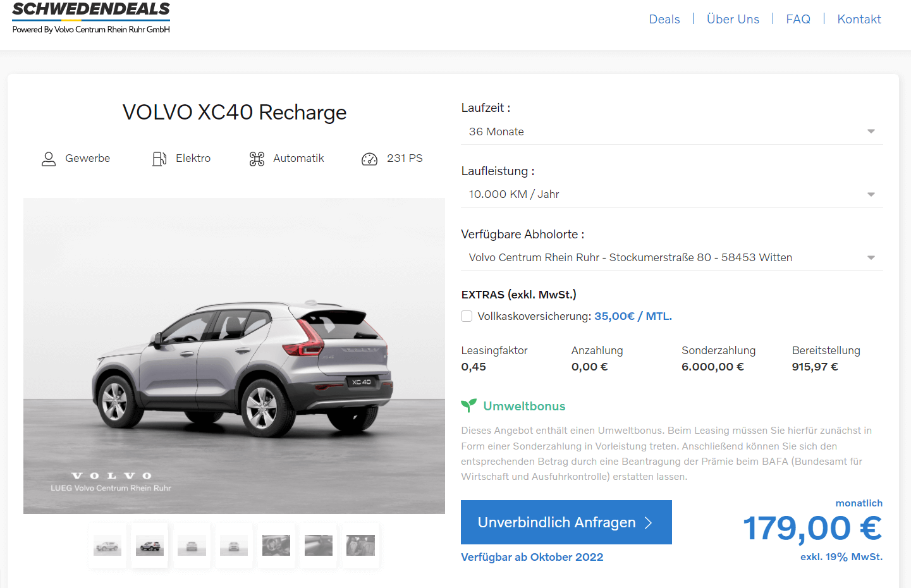Screen dimensions: 911x588
Task: Open the Laufzeit 36 Monate dropdown
Action: pyautogui.click(x=671, y=132)
